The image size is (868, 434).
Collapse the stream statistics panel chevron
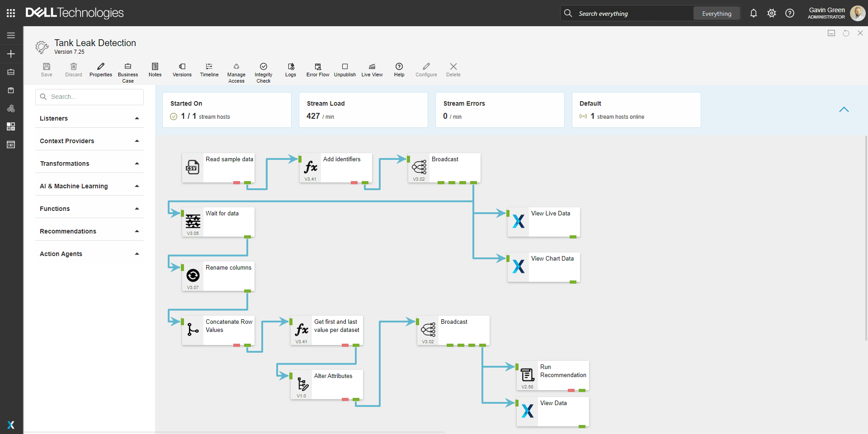point(844,110)
